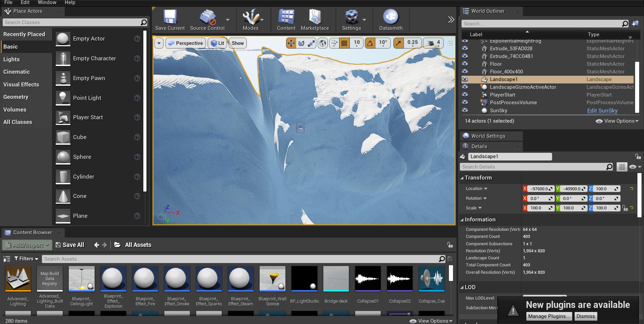
Task: Hide the Landscape1 actor with eye icon
Action: click(465, 79)
